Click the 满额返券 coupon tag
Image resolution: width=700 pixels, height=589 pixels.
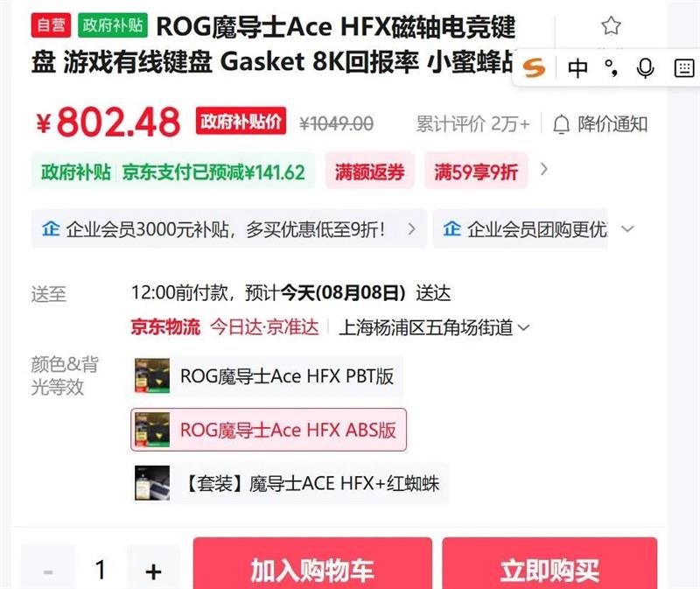click(370, 172)
